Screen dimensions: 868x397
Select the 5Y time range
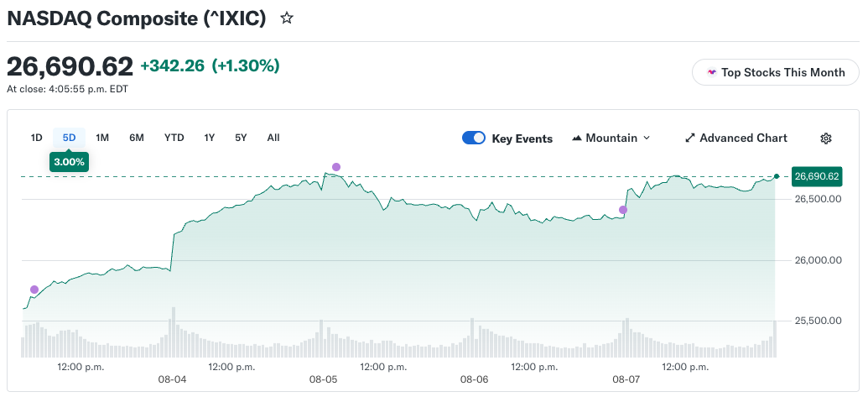tap(241, 138)
